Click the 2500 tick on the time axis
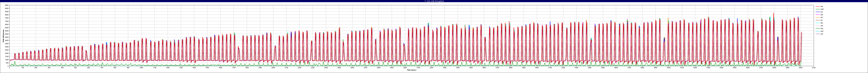The image size is (868, 73). pyautogui.click(x=339, y=68)
